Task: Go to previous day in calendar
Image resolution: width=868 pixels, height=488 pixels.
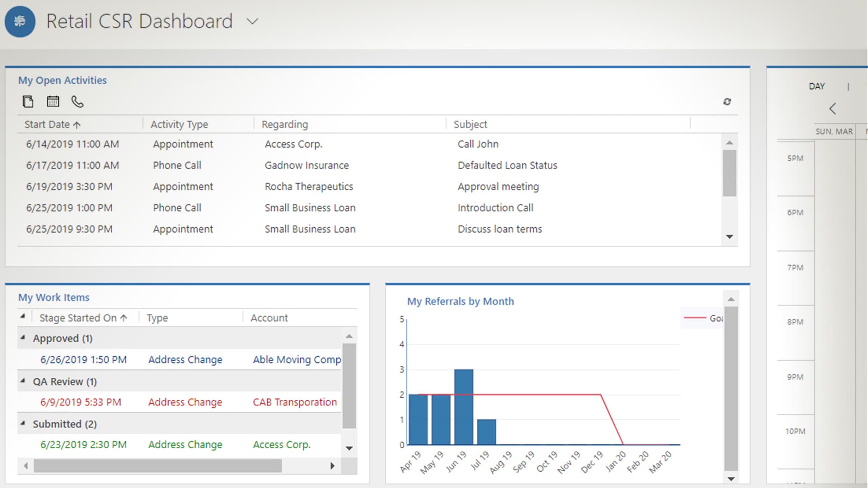Action: pyautogui.click(x=832, y=108)
